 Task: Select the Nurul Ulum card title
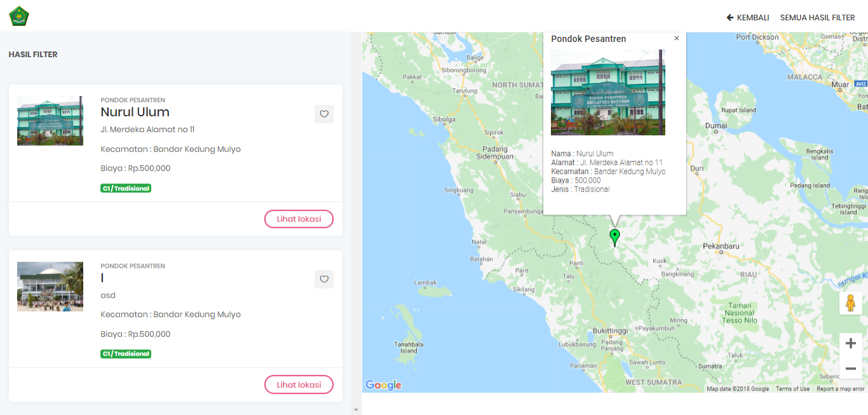[135, 112]
